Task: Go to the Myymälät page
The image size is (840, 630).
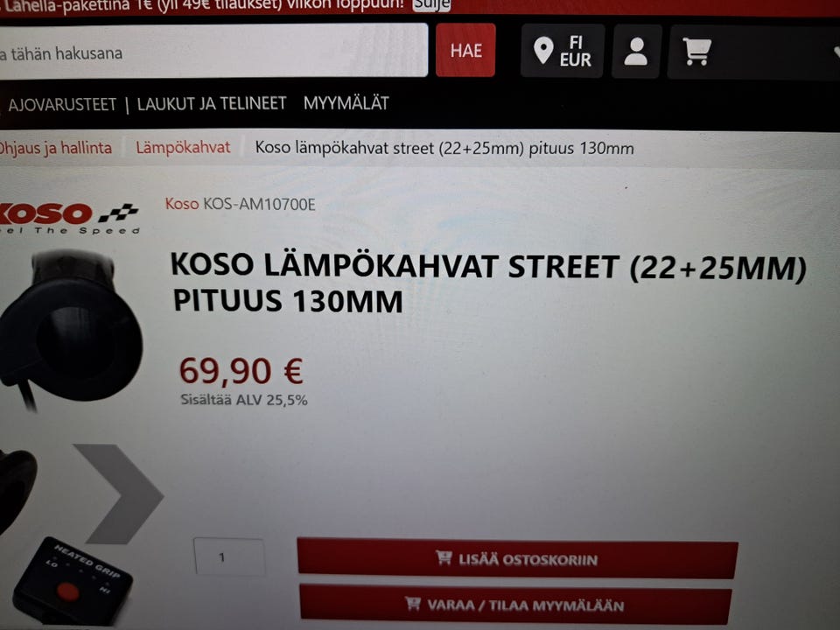Action: (346, 103)
